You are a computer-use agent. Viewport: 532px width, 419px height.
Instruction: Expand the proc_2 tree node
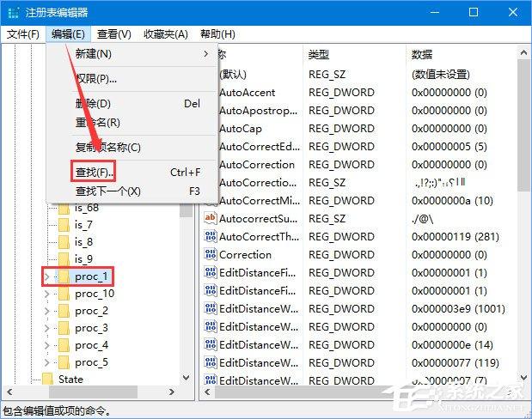click(46, 311)
